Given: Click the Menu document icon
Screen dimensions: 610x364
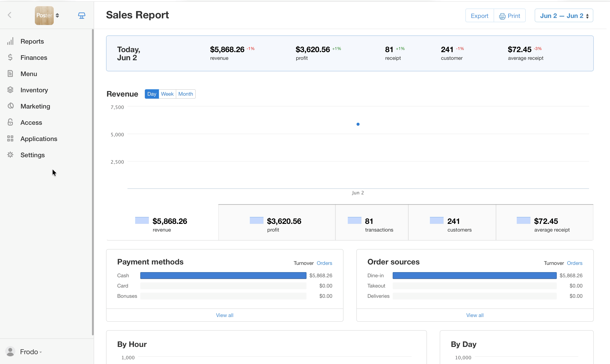Looking at the screenshot, I should click(10, 73).
